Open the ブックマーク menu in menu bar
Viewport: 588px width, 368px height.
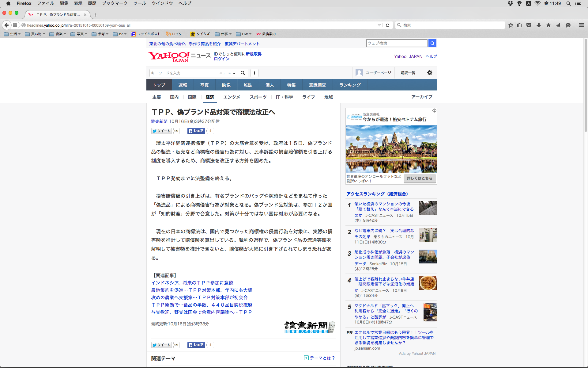[x=115, y=3]
